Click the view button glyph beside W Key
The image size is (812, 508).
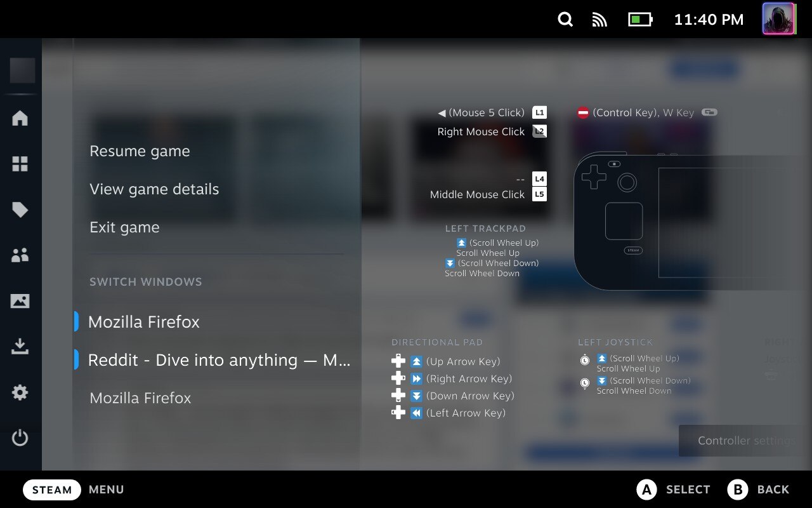coord(709,112)
